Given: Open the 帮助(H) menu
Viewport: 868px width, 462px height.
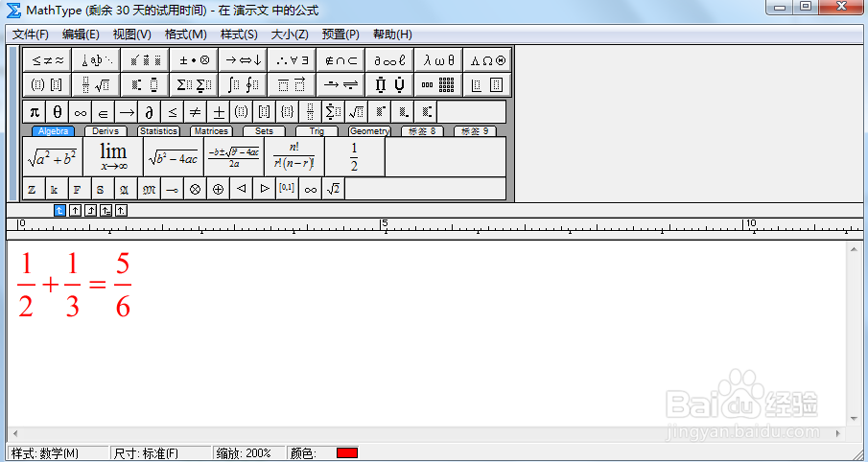Looking at the screenshot, I should pos(392,35).
